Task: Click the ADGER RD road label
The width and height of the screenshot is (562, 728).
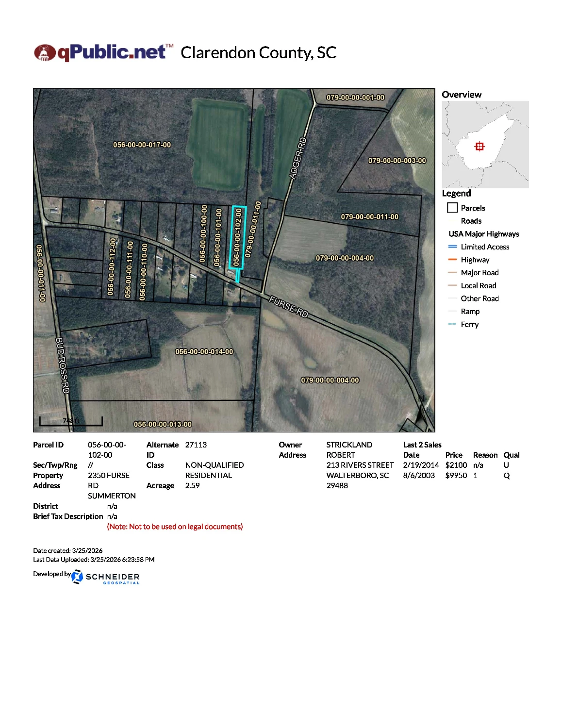Action: coord(298,158)
